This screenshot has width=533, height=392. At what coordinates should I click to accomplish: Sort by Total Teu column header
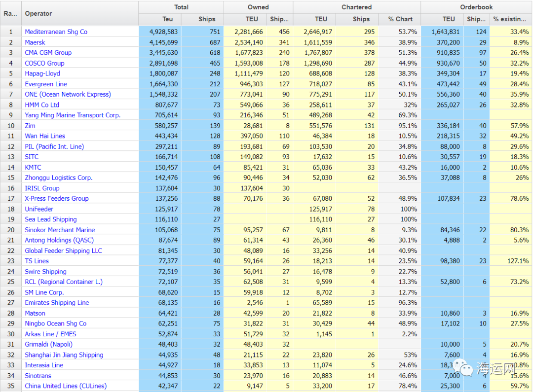160,19
